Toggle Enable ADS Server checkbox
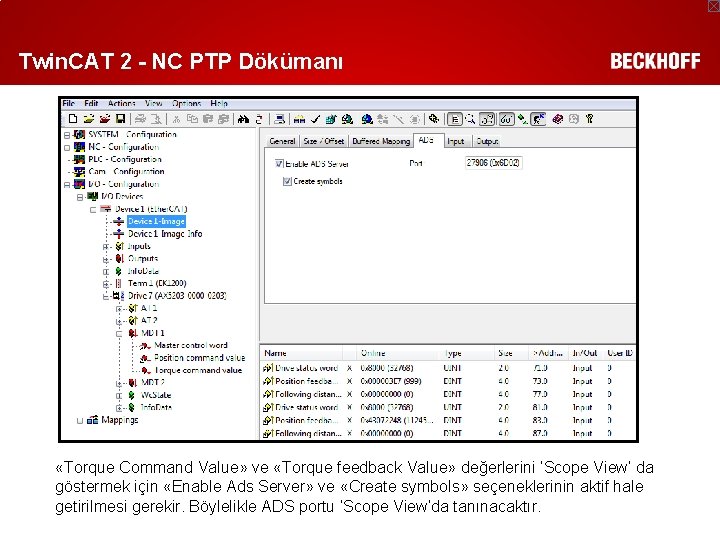 pyautogui.click(x=279, y=163)
